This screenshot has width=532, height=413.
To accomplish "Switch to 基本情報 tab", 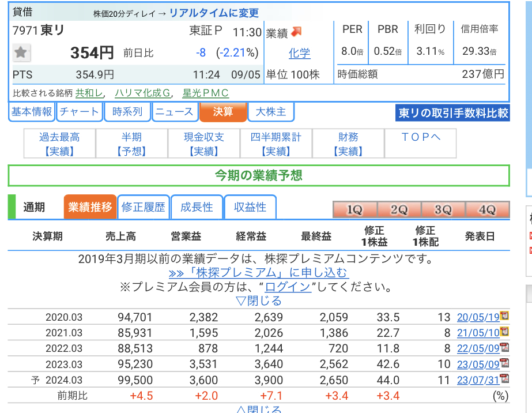I will click(32, 112).
